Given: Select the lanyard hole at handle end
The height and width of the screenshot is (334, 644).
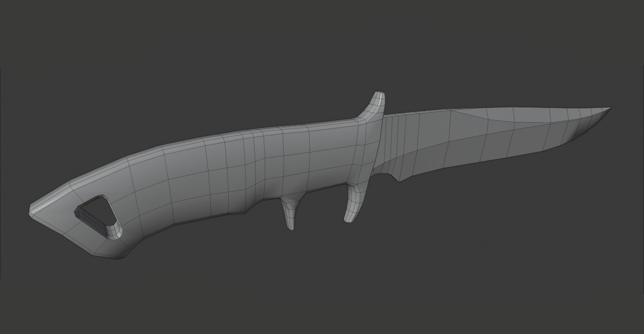Looking at the screenshot, I should 97,211.
